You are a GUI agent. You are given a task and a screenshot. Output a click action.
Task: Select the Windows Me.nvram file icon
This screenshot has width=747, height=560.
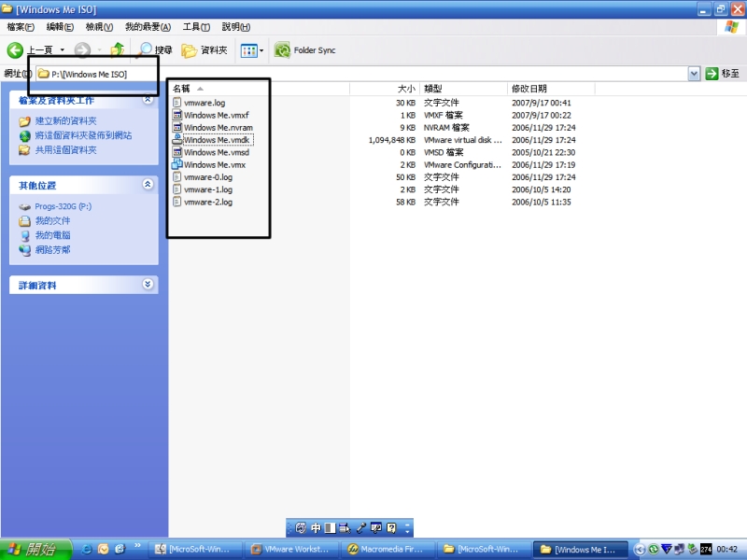point(176,127)
